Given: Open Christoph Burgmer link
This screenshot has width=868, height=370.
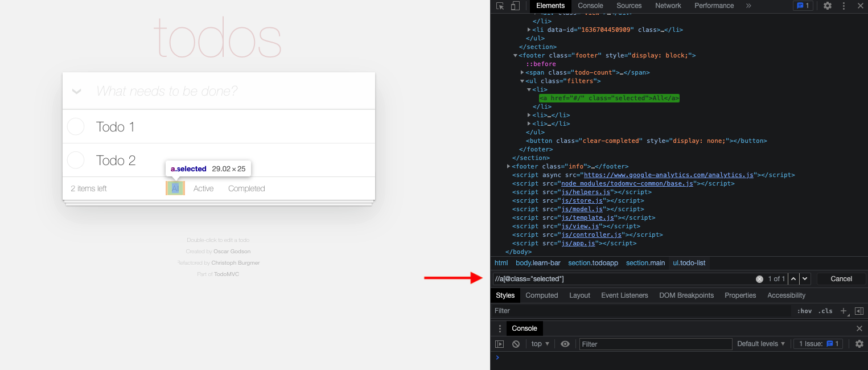Looking at the screenshot, I should [235, 263].
